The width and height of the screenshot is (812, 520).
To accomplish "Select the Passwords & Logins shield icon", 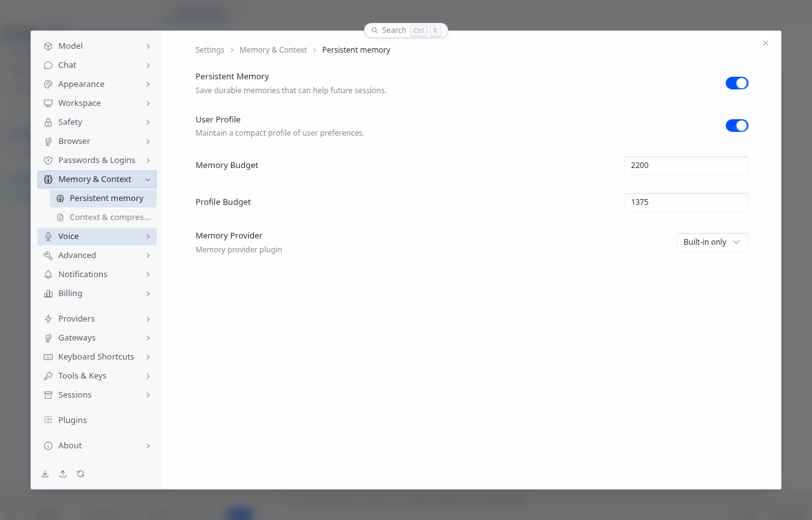I will click(48, 160).
